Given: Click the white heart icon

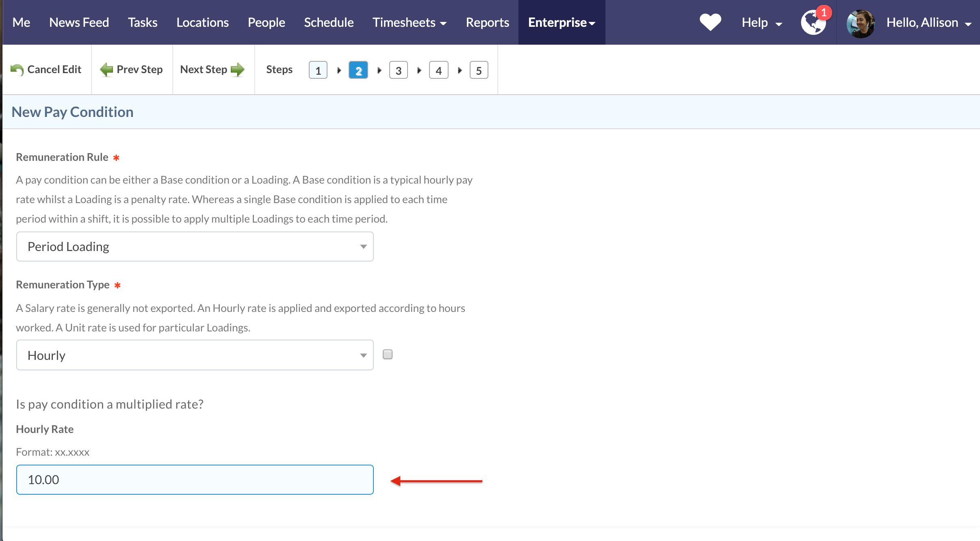Looking at the screenshot, I should click(x=710, y=22).
